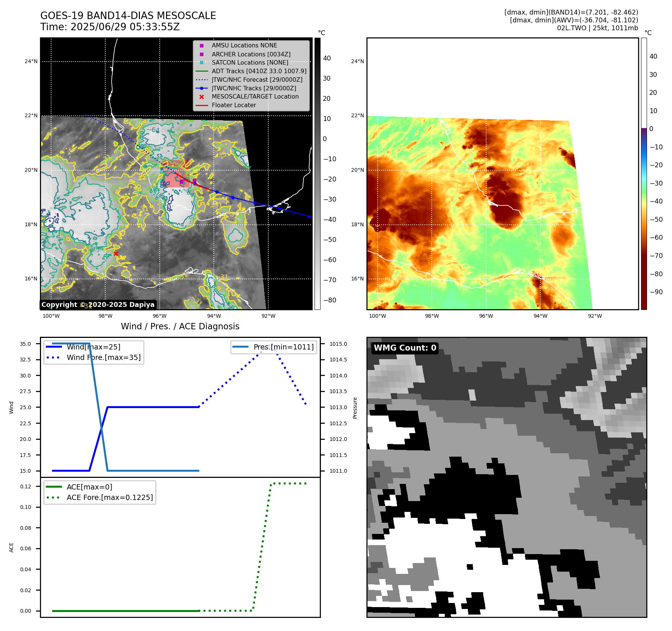Image resolution: width=672 pixels, height=631 pixels.
Task: Click the ACE[max=0] legend entry
Action: (x=79, y=487)
